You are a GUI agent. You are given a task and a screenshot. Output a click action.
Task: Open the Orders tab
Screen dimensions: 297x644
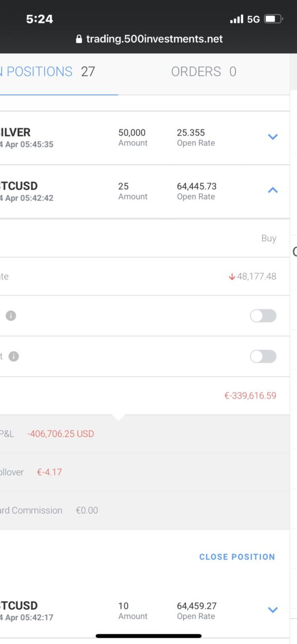click(203, 72)
